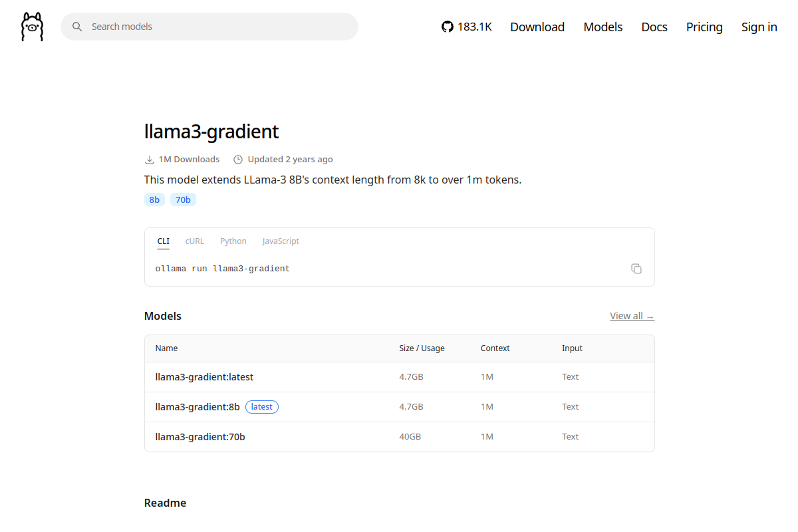798x532 pixels.
Task: Click the Readme heading
Action: point(165,503)
